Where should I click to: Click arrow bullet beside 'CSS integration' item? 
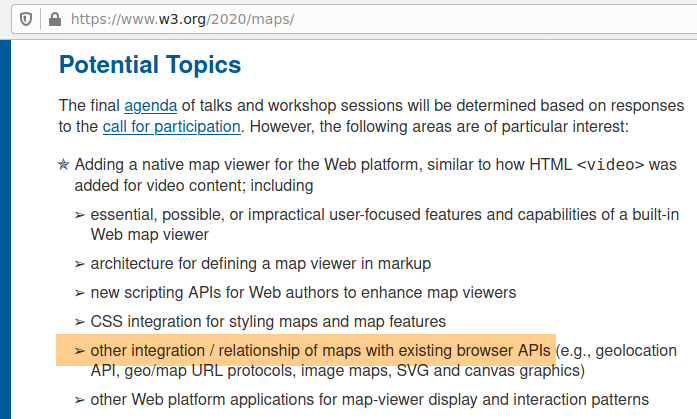79,322
